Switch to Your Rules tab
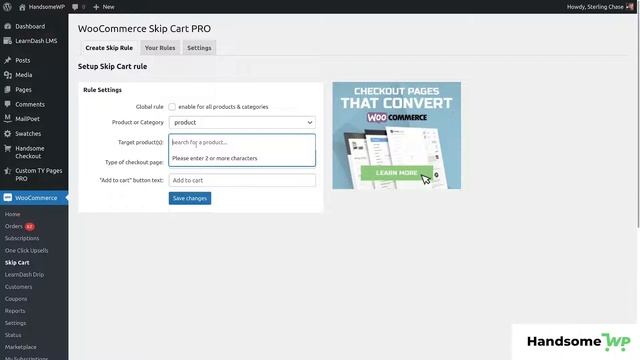640x360 pixels. pyautogui.click(x=160, y=48)
